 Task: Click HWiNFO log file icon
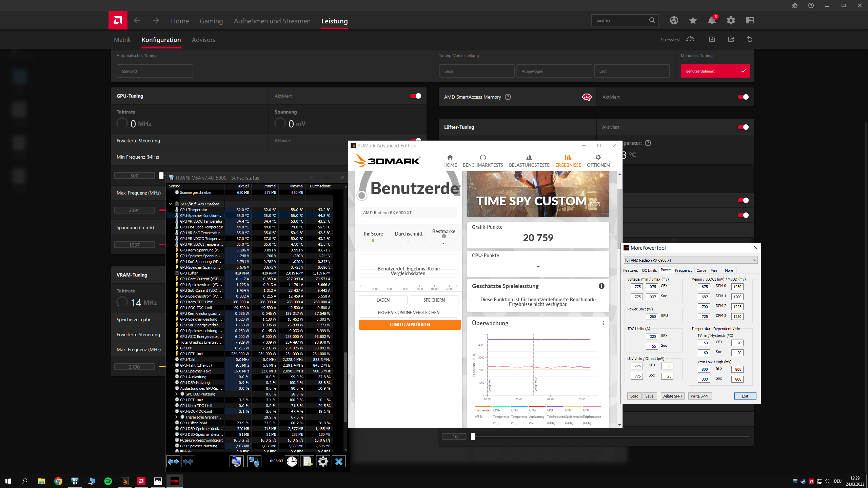[x=307, y=462]
